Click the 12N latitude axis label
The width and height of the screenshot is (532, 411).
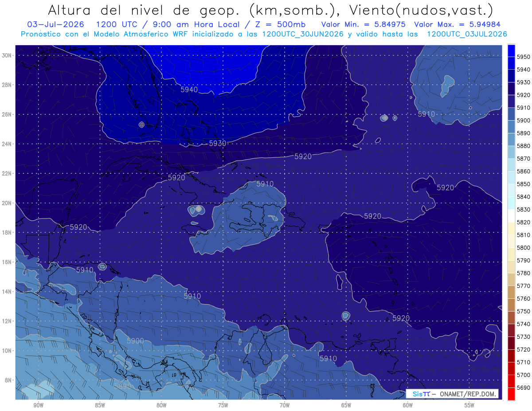pyautogui.click(x=7, y=321)
